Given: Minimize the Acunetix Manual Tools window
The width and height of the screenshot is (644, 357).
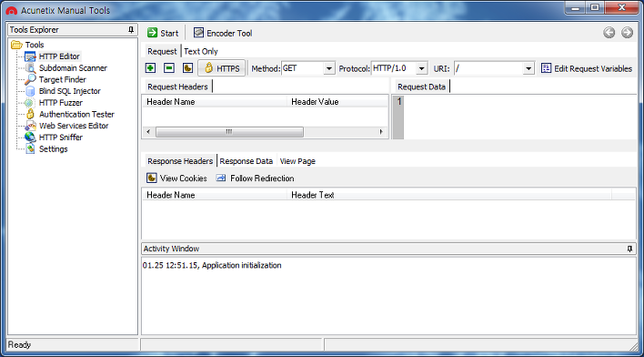Looking at the screenshot, I should click(x=576, y=7).
